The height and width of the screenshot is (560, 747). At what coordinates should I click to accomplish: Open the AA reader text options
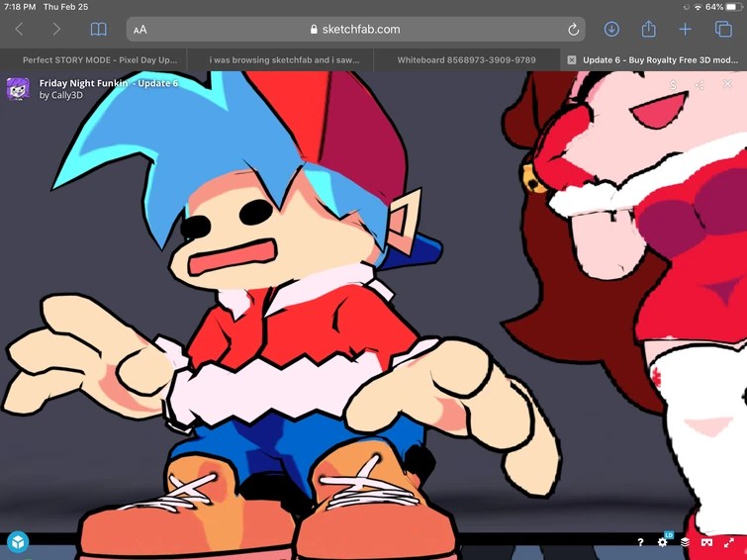coord(140,30)
